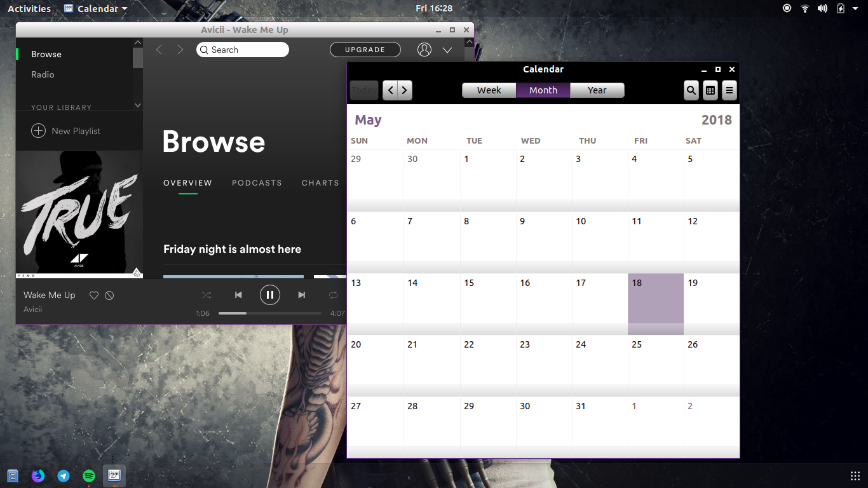The height and width of the screenshot is (488, 868).
Task: Navigate forward with Spotify's right arrow
Action: point(180,50)
